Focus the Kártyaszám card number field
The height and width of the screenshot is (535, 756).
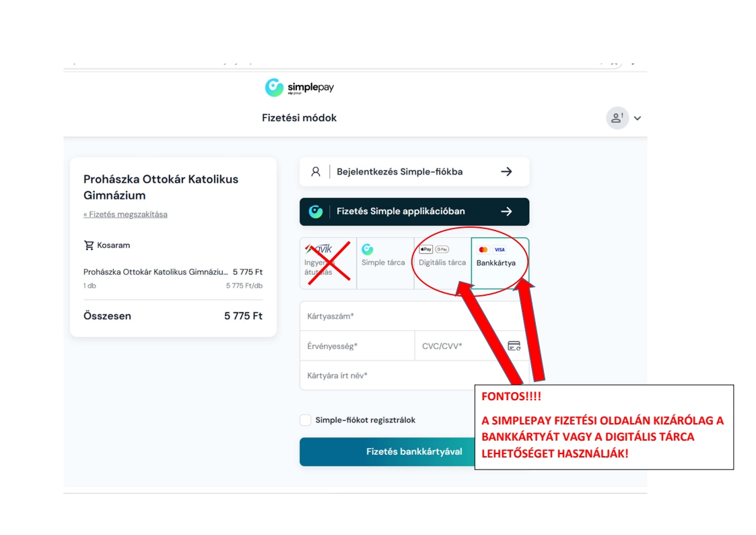tap(414, 317)
